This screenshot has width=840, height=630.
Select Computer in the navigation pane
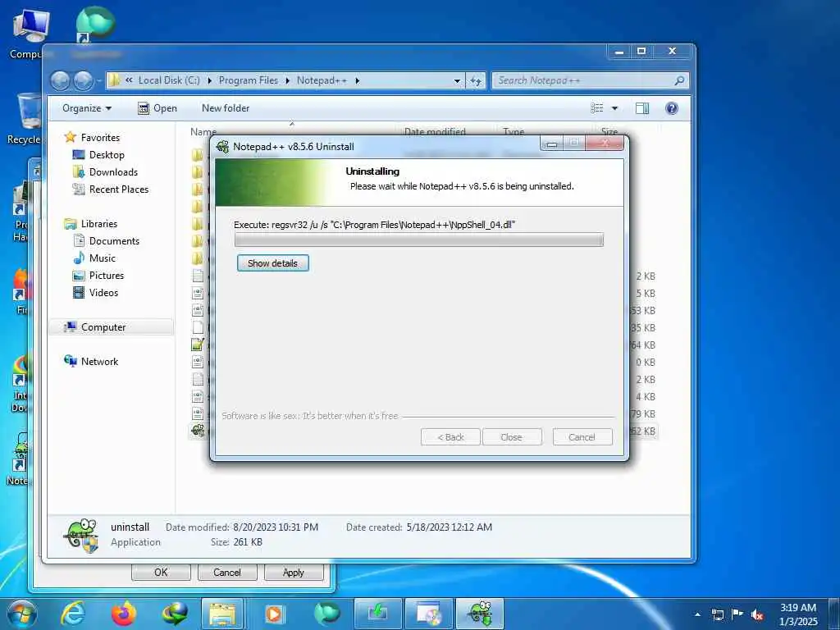(103, 327)
